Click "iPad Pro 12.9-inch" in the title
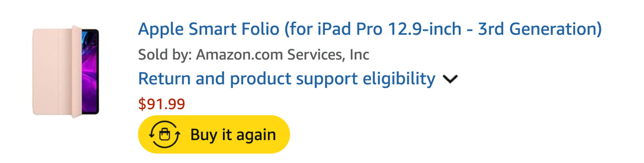This screenshot has height=163, width=644. [x=389, y=29]
